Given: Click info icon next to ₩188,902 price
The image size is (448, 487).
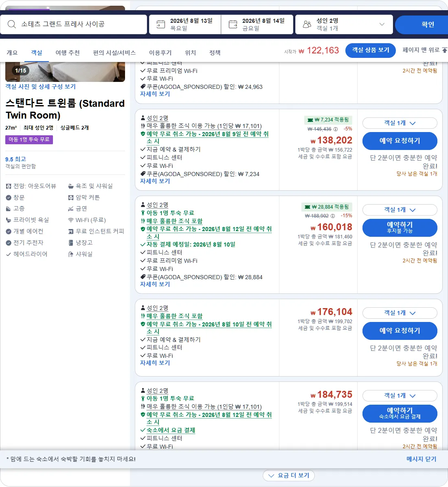Looking at the screenshot, I should click(x=332, y=216).
